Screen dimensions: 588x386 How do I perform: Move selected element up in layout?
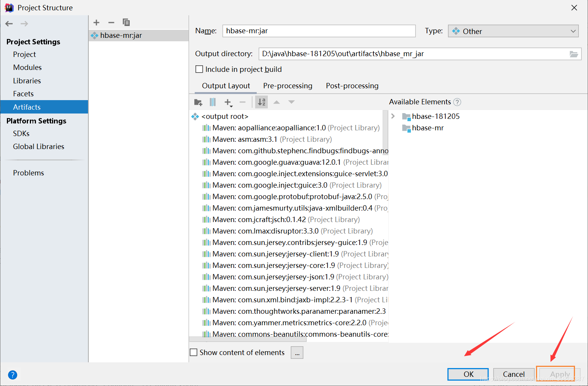click(277, 102)
